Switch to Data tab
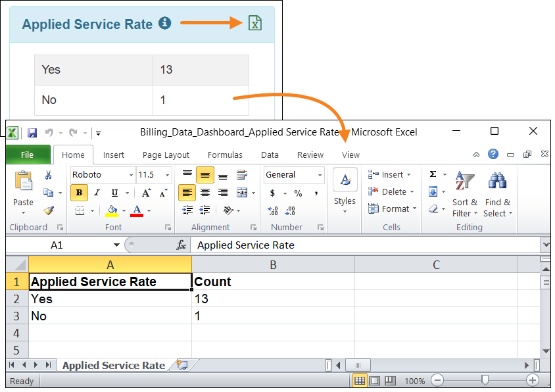The width and height of the screenshot is (555, 392). 270,155
